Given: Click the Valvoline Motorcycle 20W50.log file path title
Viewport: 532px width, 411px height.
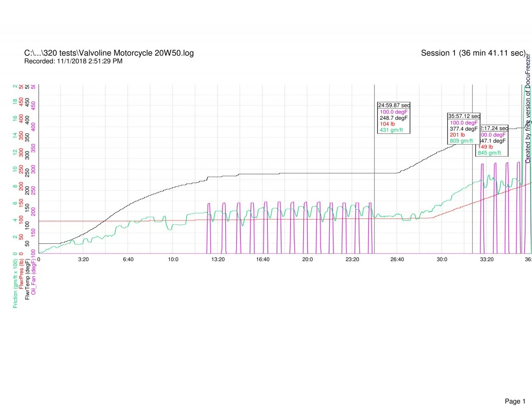Looking at the screenshot, I should [109, 53].
